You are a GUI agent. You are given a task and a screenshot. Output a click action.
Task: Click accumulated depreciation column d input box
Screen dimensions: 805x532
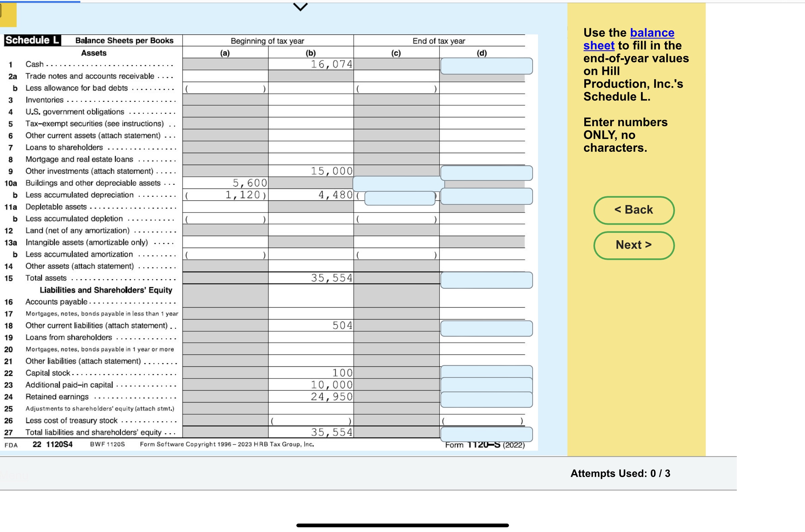[x=486, y=197]
